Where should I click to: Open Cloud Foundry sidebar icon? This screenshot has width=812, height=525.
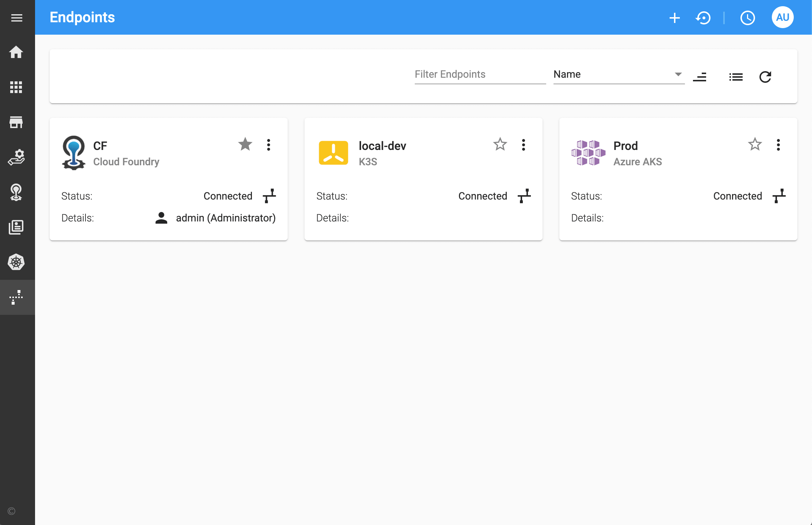pos(16,192)
